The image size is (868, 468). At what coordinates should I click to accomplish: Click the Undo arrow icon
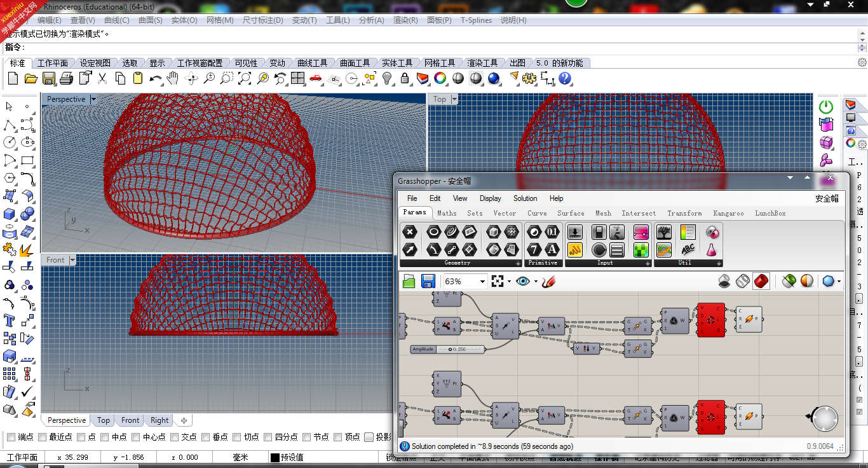pyautogui.click(x=156, y=78)
